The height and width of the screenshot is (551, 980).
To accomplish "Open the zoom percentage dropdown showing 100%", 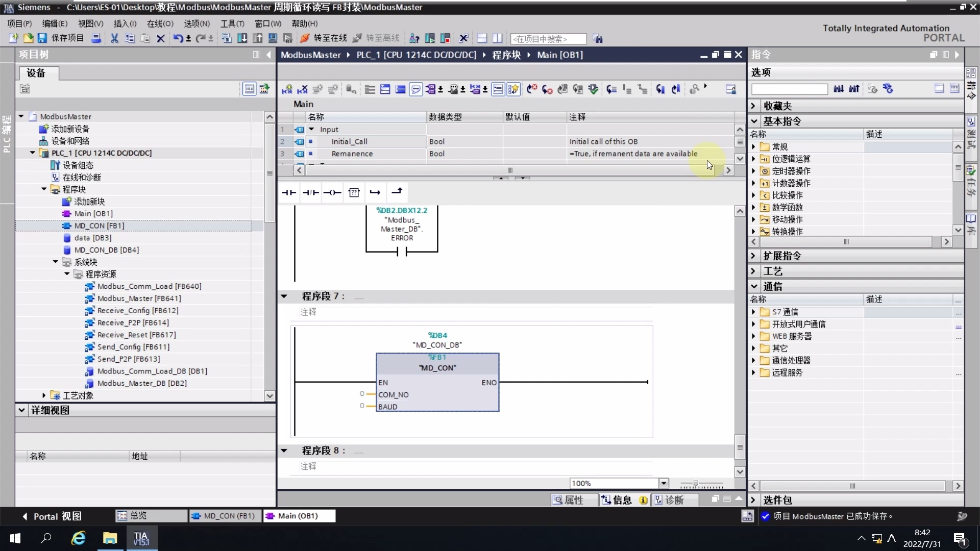I will pos(664,483).
